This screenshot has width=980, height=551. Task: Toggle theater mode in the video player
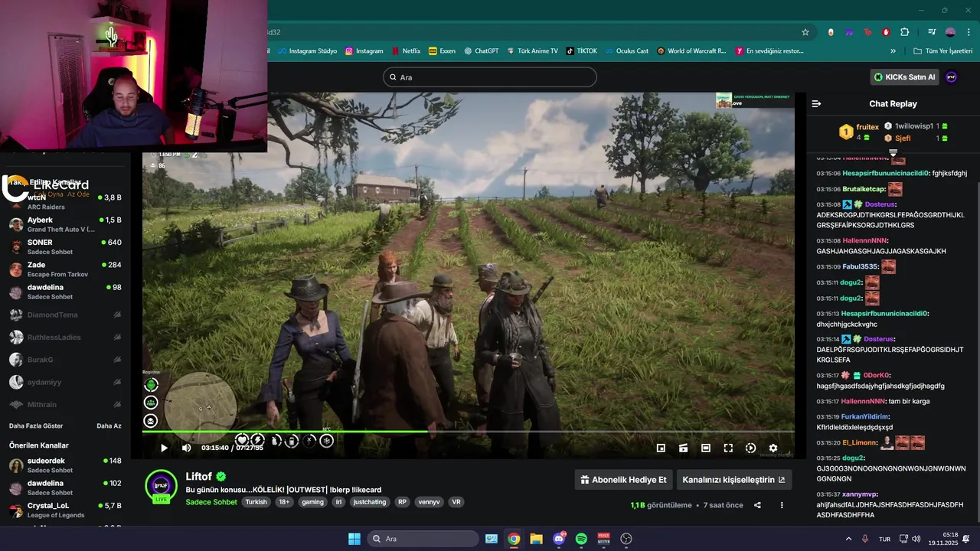coord(705,448)
